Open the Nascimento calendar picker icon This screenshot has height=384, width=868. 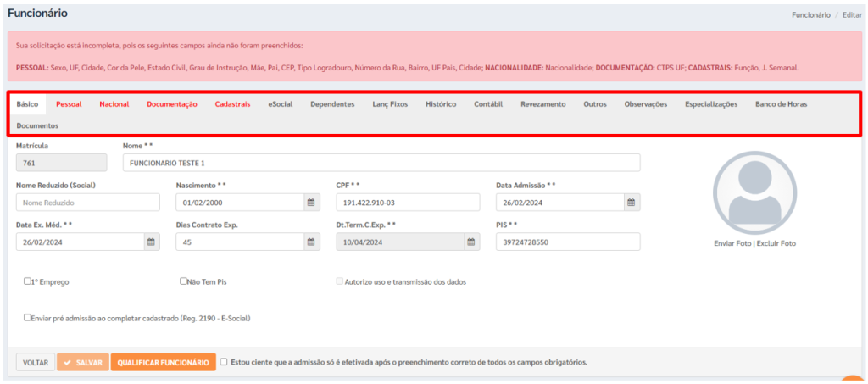(x=311, y=203)
